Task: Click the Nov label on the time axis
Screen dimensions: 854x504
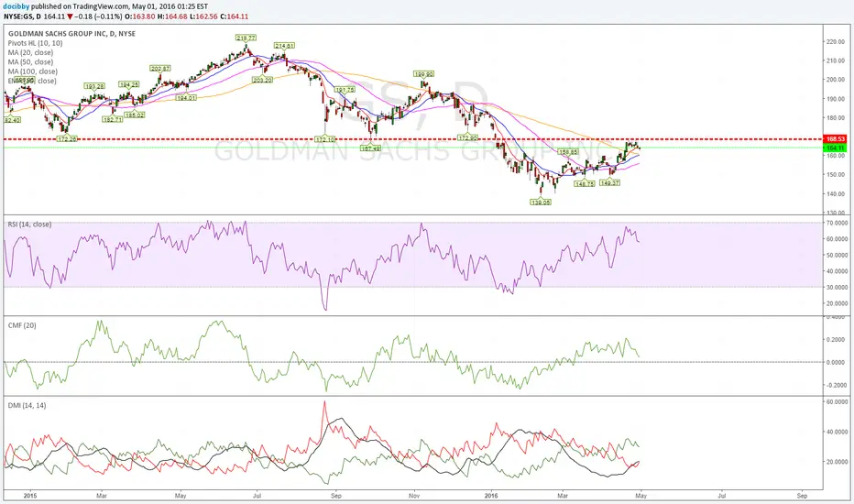Action: click(x=414, y=496)
